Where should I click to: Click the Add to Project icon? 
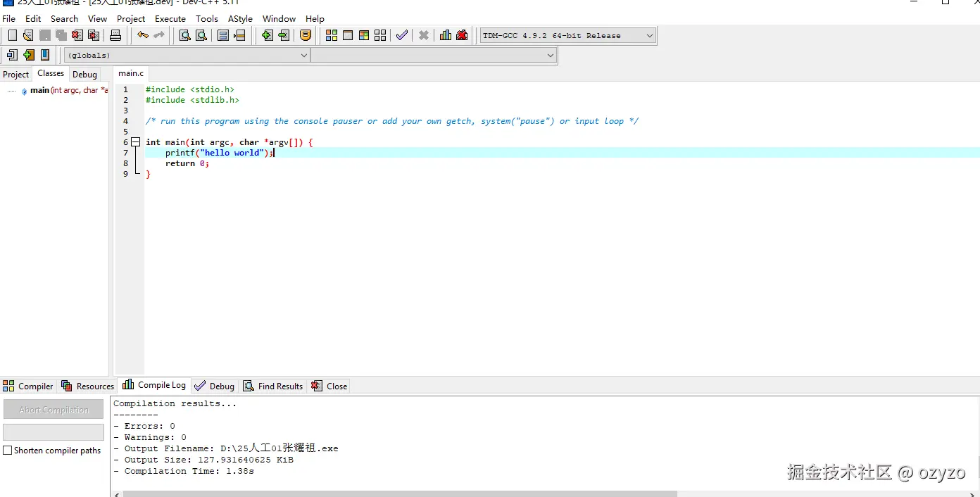point(267,35)
